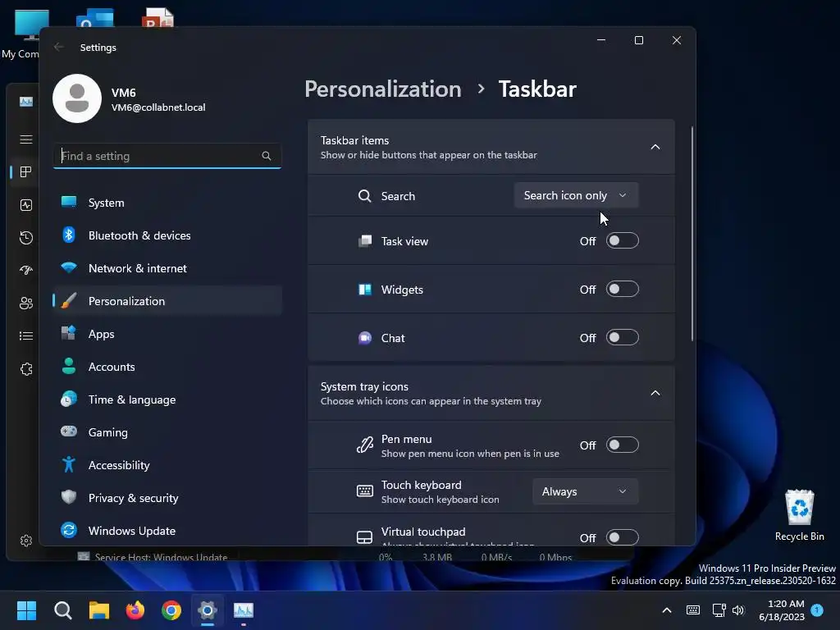Click Task Manager taskbar icon
Viewport: 840px width, 630px height.
244,610
